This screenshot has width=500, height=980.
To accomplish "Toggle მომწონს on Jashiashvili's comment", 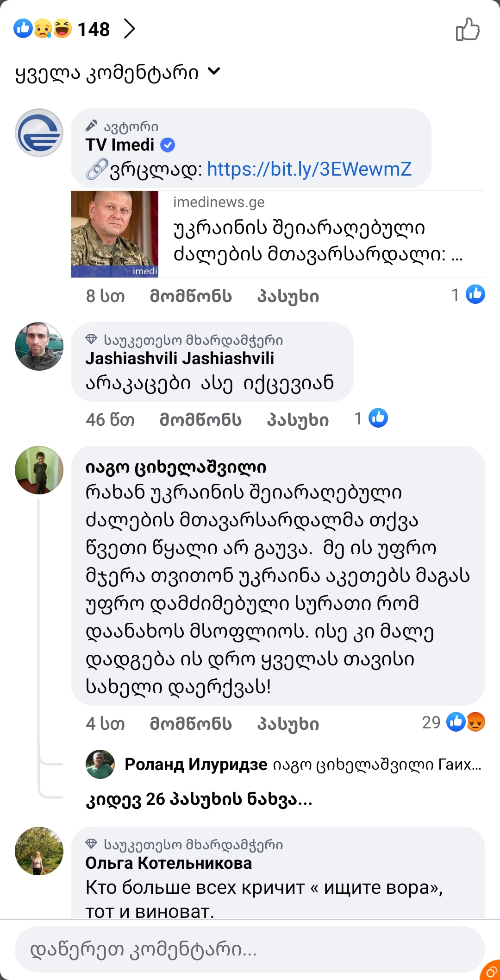I will 200,419.
